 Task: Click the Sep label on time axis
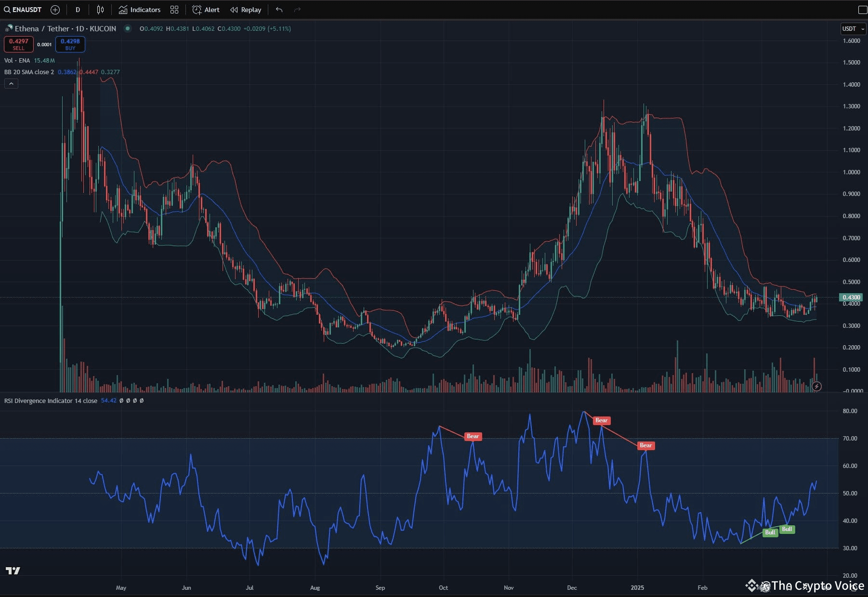(380, 587)
